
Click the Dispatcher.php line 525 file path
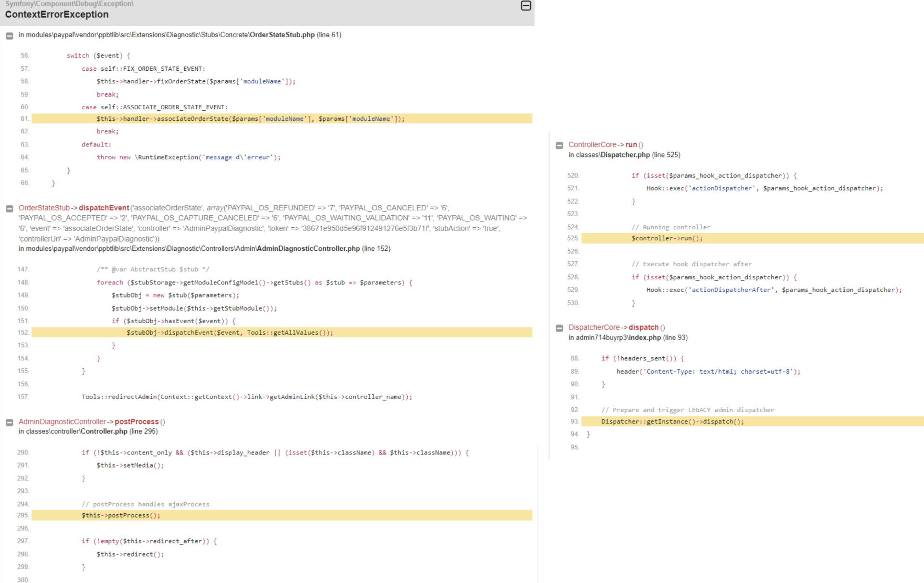point(624,155)
